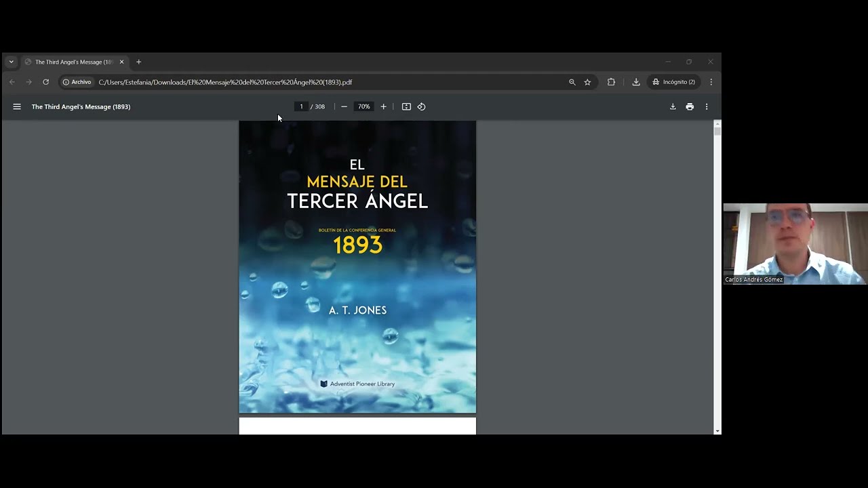Open the Extensions puzzle menu
Viewport: 868px width, 488px height.
pyautogui.click(x=611, y=82)
